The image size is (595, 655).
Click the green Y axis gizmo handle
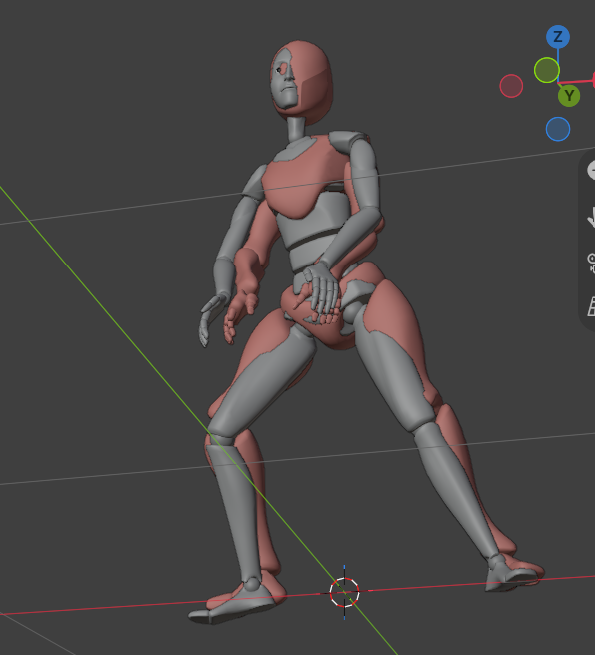coord(569,96)
